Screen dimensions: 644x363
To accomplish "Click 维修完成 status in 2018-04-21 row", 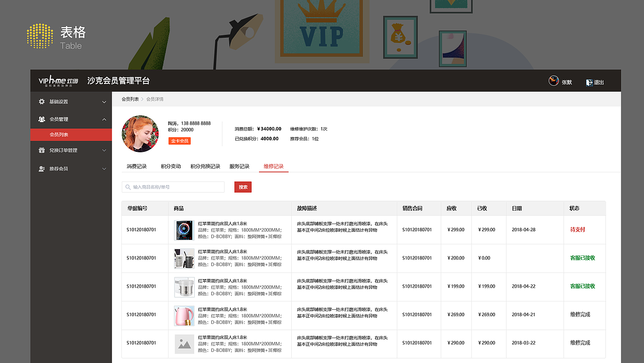I will pos(580,315).
